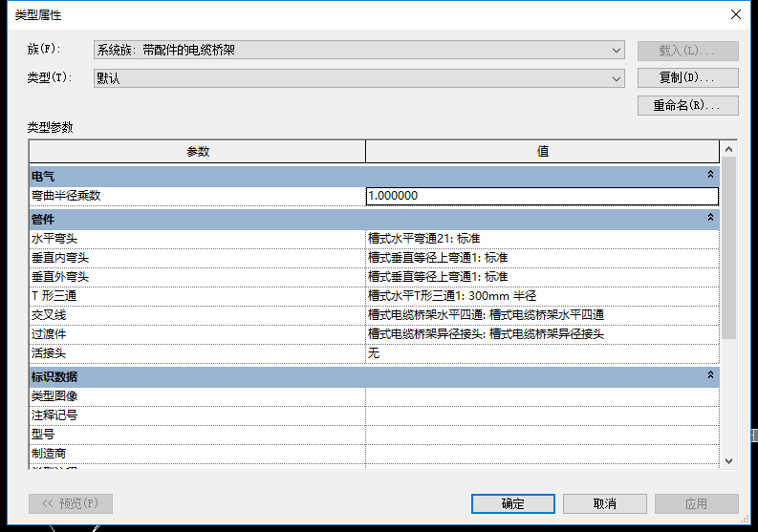Viewport: 758px width, 532px height.
Task: Collapse the 标识数据 section
Action: click(x=710, y=374)
